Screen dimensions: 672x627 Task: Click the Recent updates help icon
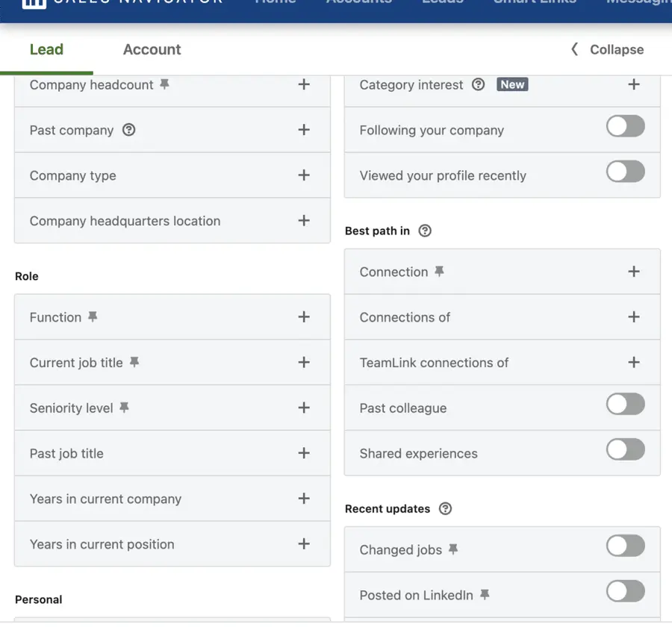(444, 508)
